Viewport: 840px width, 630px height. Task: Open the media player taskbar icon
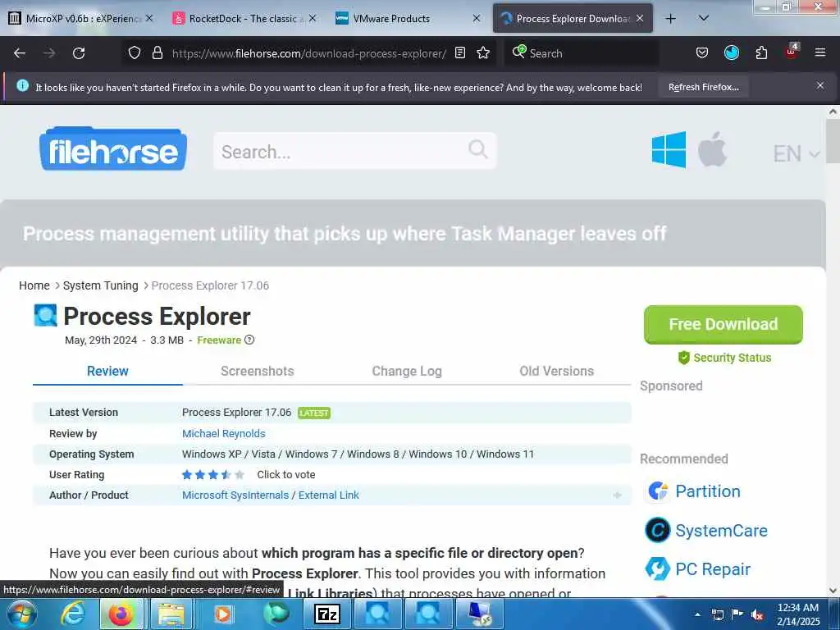223,614
